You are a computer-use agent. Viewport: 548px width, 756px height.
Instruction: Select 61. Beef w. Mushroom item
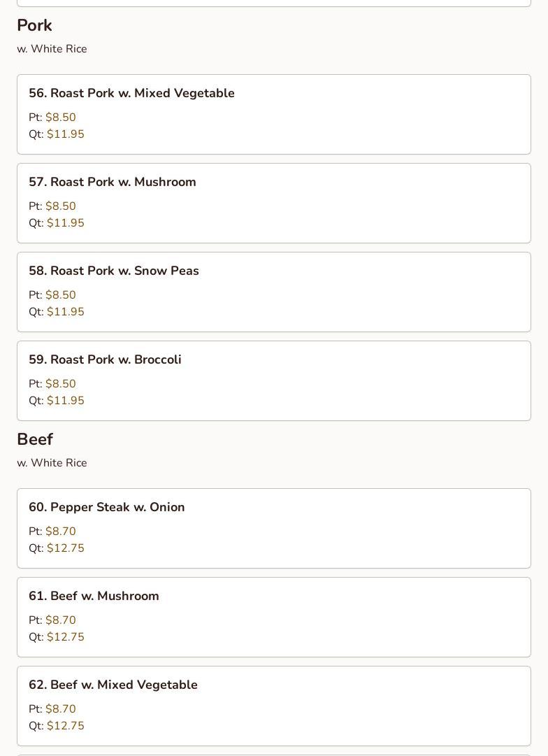tap(274, 617)
